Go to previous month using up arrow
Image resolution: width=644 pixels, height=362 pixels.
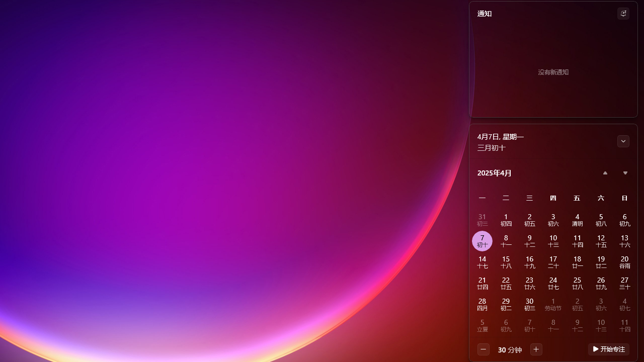[x=605, y=173]
